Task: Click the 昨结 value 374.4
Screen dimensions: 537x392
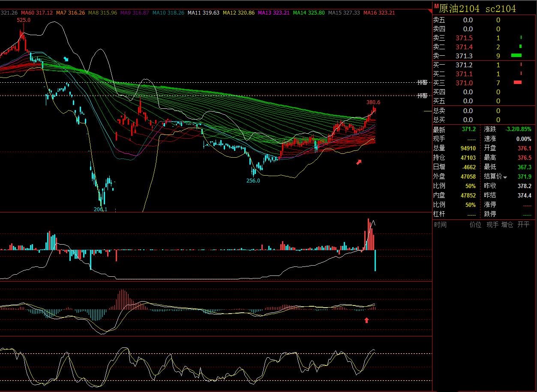Action: [525, 195]
